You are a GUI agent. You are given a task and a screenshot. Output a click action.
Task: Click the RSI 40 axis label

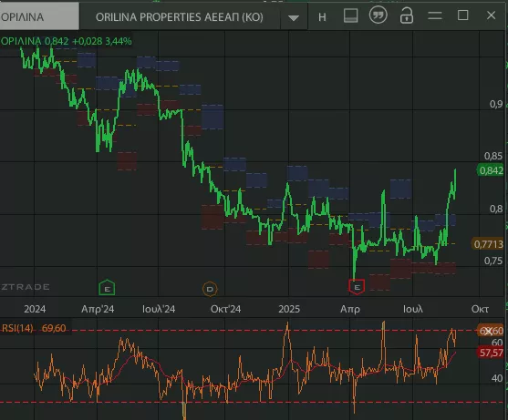(x=497, y=378)
